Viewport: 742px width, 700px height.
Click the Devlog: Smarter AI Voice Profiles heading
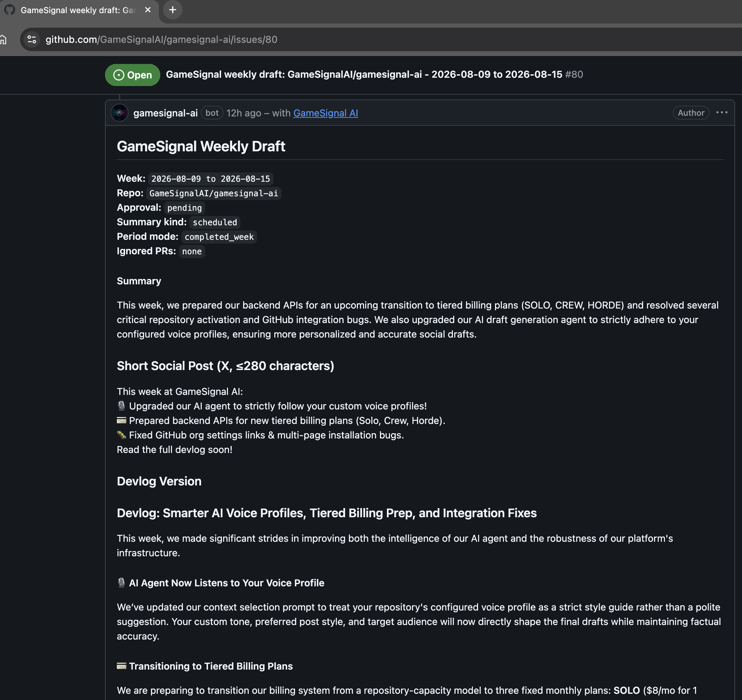(326, 513)
